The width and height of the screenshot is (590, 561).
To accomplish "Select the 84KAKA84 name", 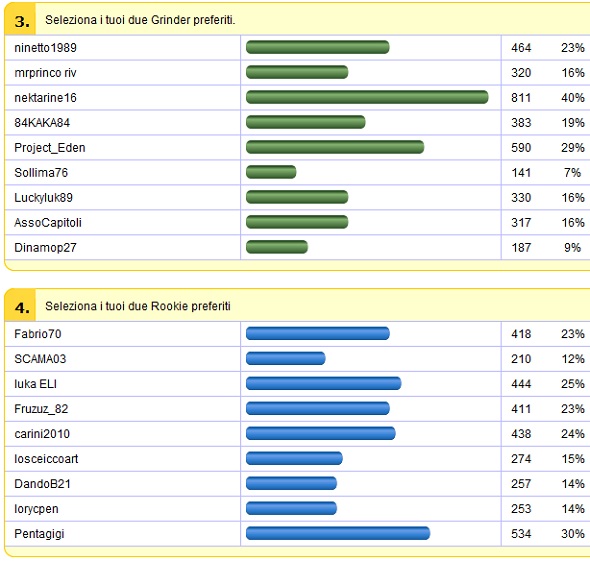I will click(x=42, y=123).
